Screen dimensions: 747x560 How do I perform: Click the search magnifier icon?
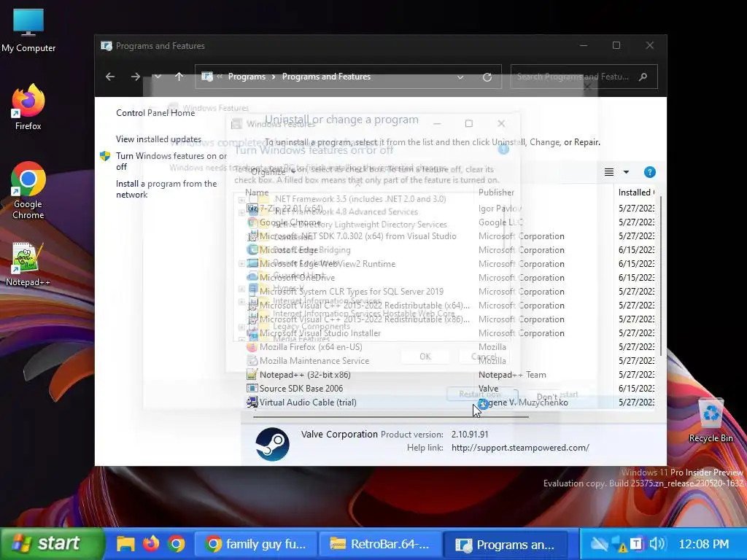pyautogui.click(x=643, y=77)
